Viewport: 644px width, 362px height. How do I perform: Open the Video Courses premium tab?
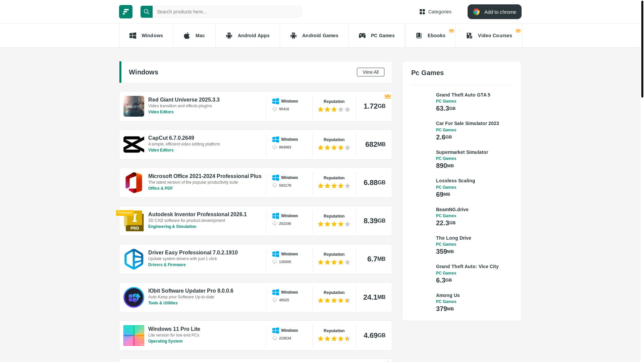click(489, 36)
